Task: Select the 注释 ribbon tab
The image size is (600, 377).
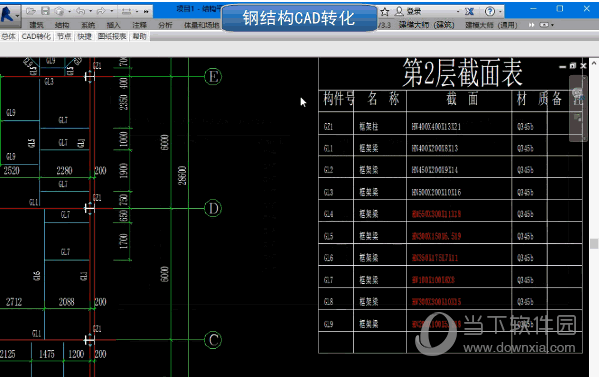Action: point(140,25)
